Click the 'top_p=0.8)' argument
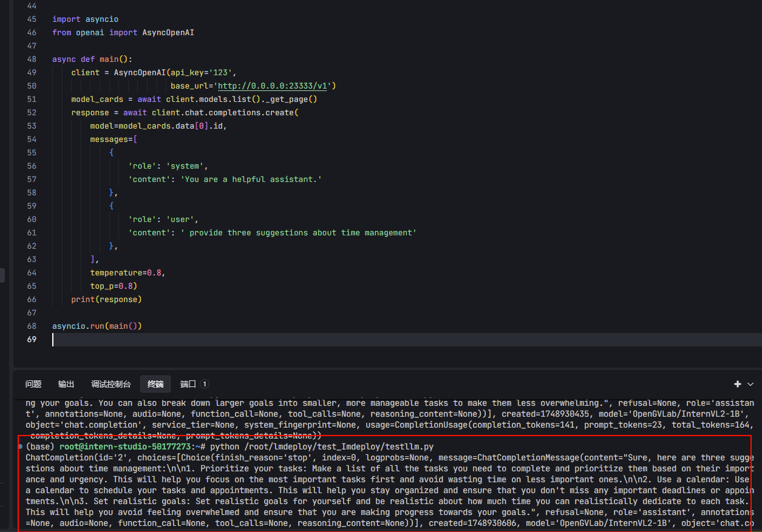The width and height of the screenshot is (762, 532). pyautogui.click(x=114, y=286)
